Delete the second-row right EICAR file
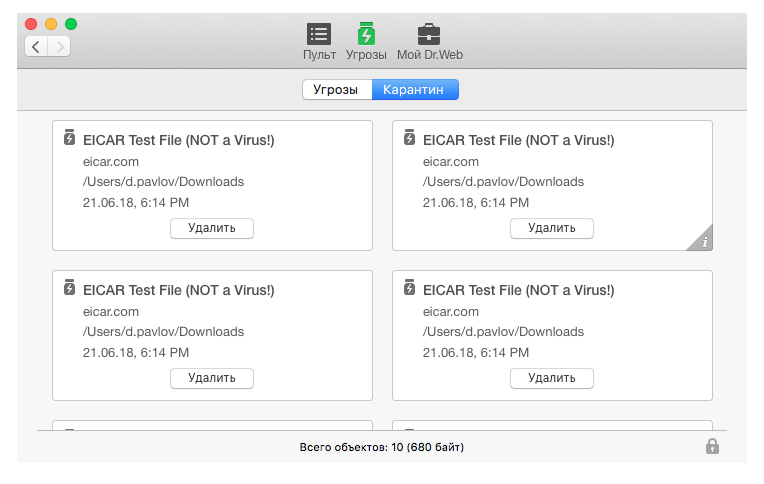This screenshot has width=764, height=484. click(552, 378)
